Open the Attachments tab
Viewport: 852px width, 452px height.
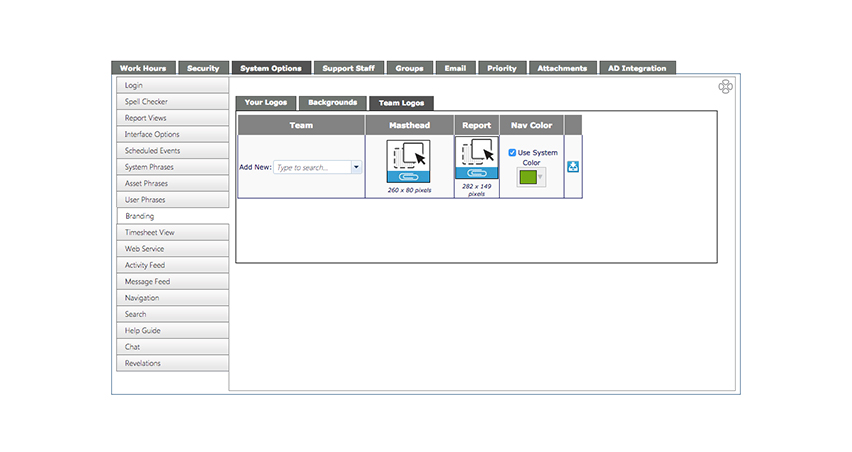pyautogui.click(x=562, y=68)
